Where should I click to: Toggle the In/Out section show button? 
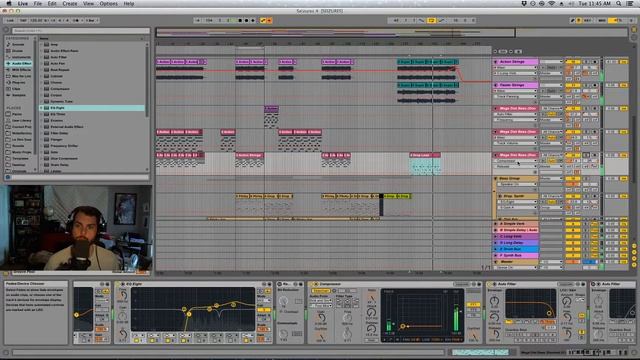tap(634, 247)
